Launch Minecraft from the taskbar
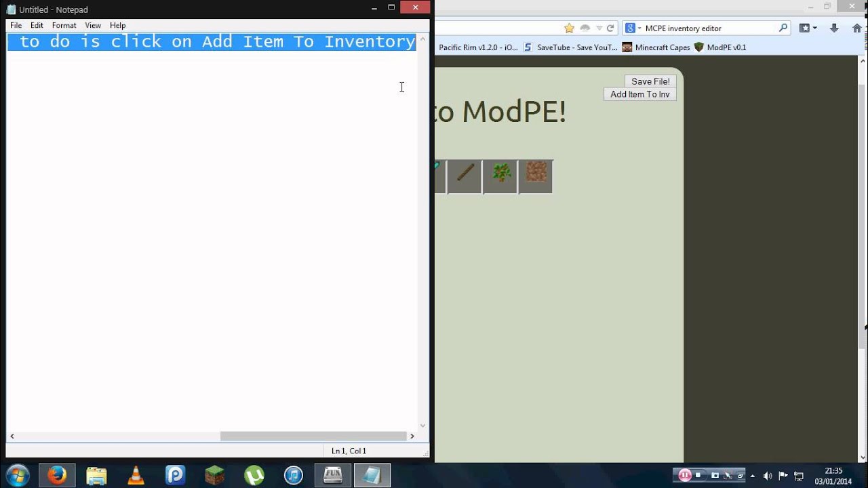 [x=214, y=475]
